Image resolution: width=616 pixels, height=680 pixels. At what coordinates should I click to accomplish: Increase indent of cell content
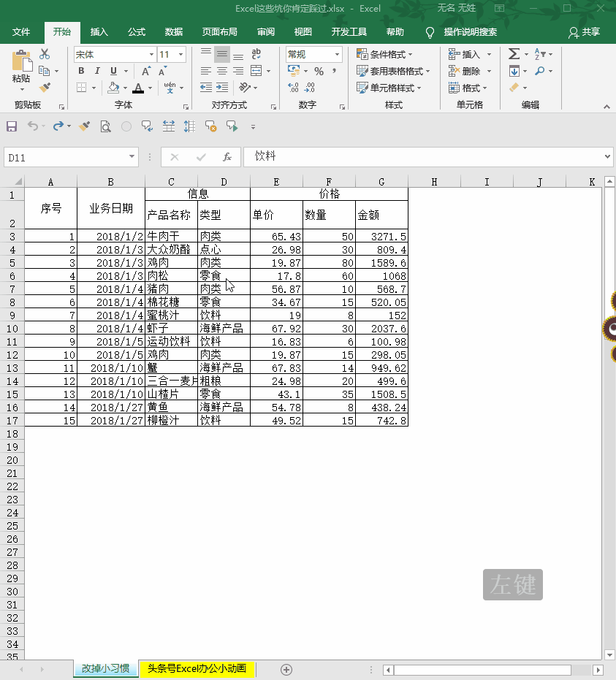pos(222,88)
